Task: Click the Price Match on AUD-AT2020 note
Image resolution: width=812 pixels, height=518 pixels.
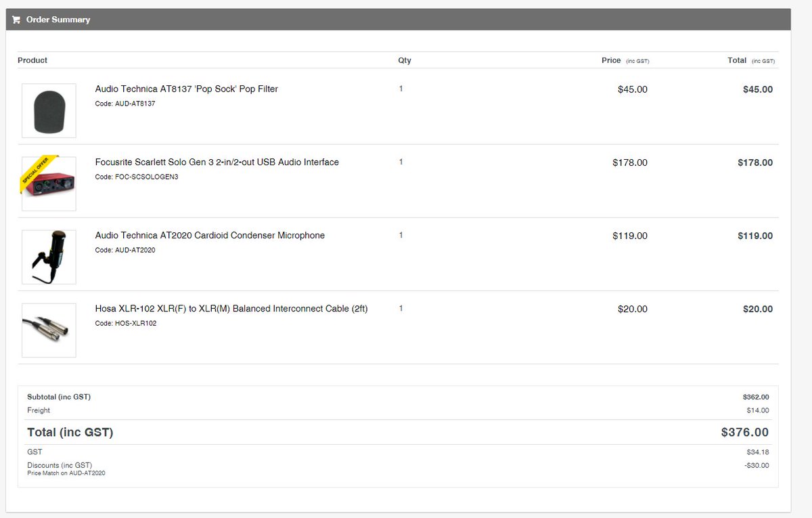Action: point(66,473)
